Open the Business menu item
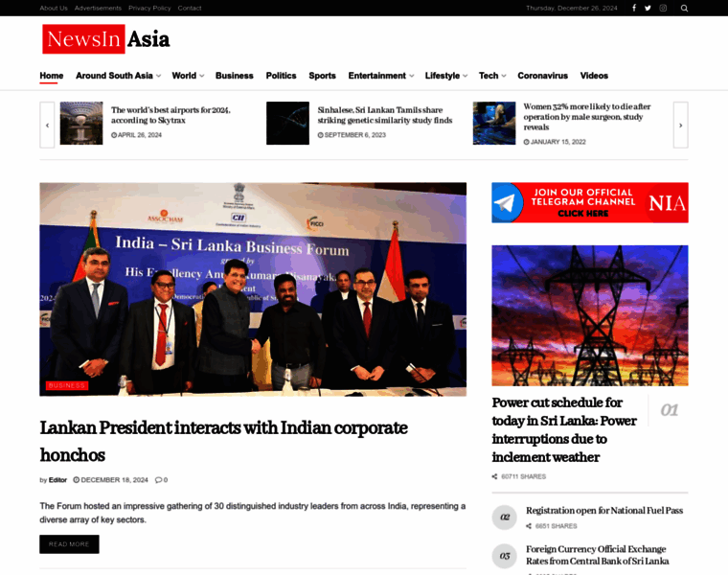The image size is (728, 575). pyautogui.click(x=235, y=76)
